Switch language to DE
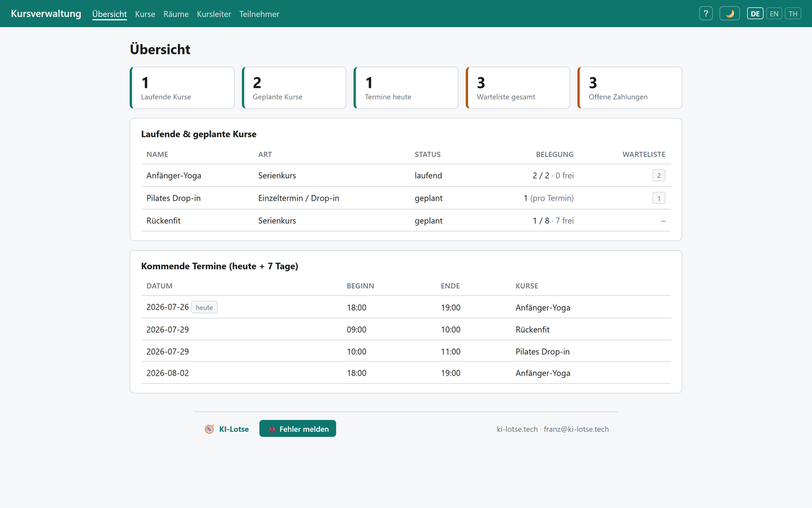 coord(755,13)
